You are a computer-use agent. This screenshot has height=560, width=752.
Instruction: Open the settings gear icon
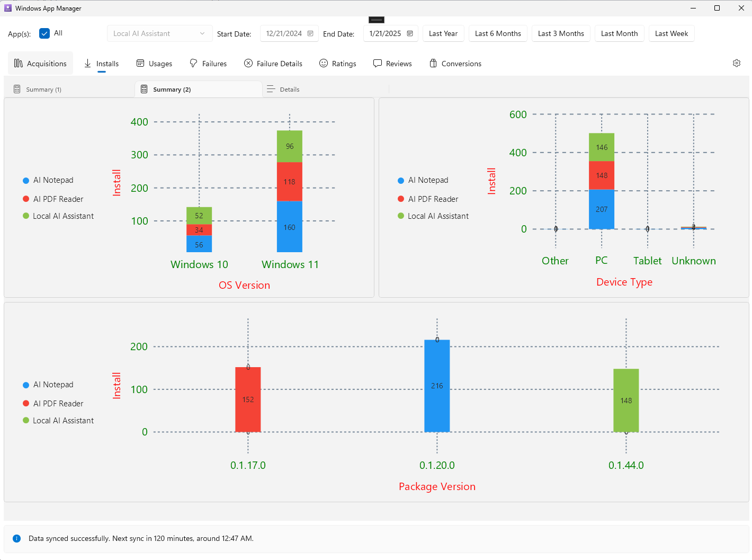(737, 63)
